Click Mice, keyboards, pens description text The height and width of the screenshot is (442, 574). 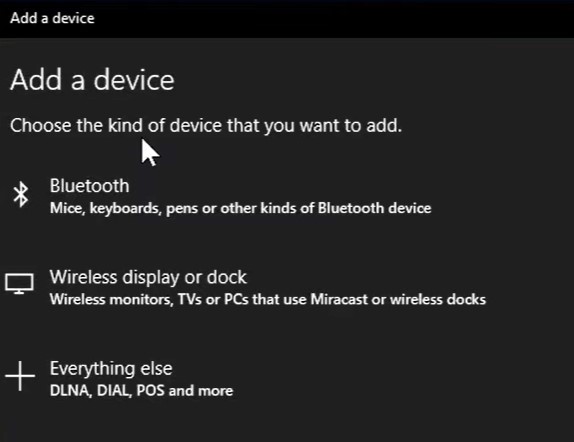coord(241,208)
